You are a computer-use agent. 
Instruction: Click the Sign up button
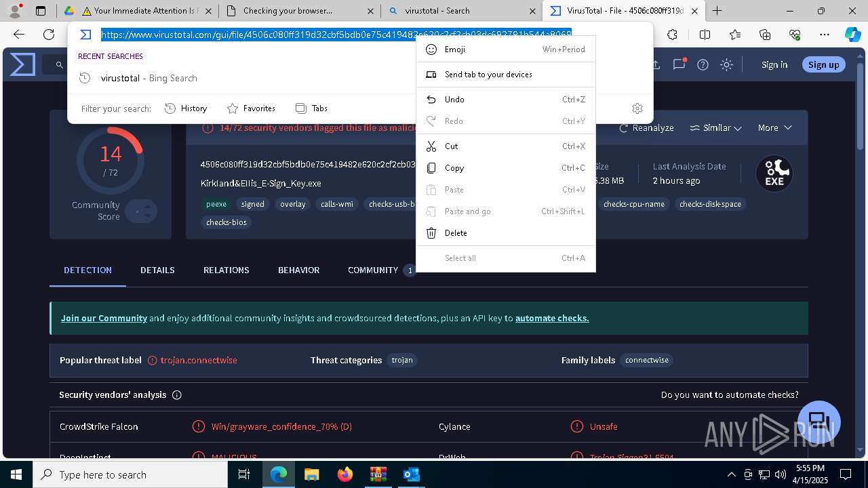pos(824,64)
